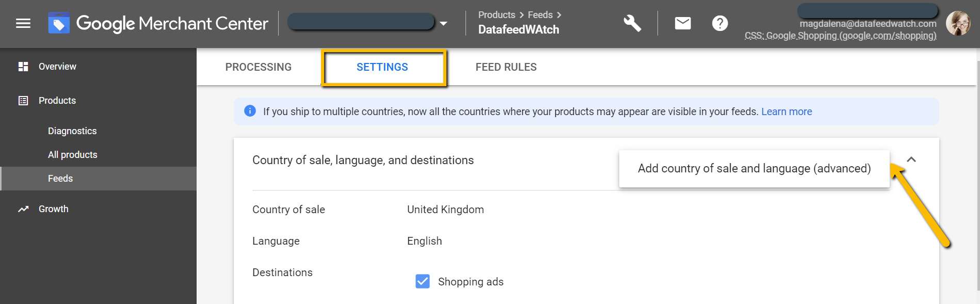Switch to the Processing tab

(259, 67)
